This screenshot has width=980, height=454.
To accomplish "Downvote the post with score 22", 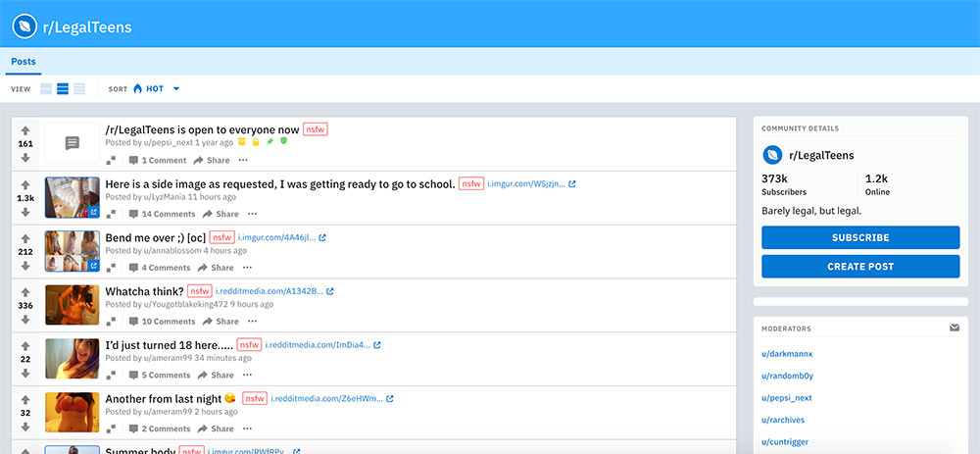I will point(25,373).
